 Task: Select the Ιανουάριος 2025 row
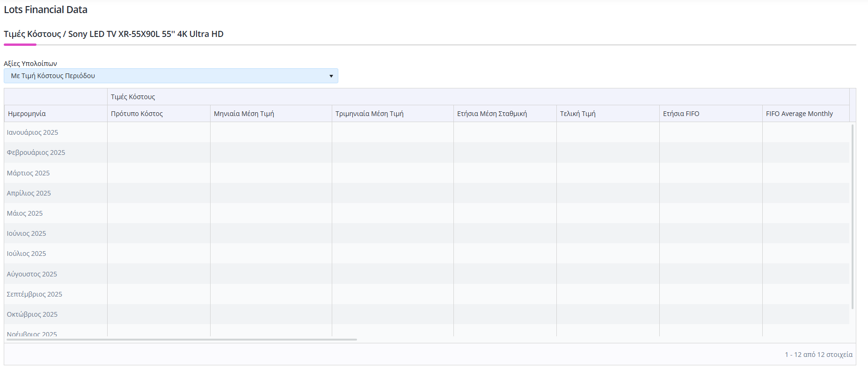pos(427,132)
